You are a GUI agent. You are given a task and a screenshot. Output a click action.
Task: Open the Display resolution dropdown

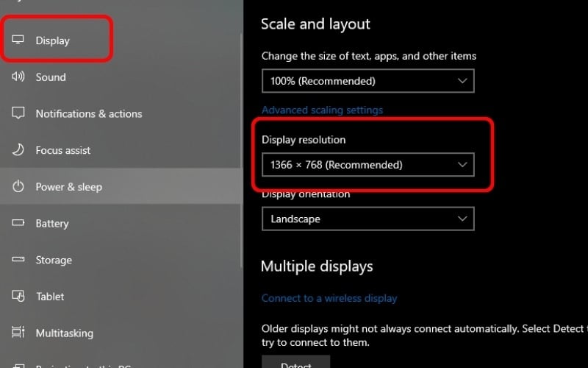coord(367,165)
